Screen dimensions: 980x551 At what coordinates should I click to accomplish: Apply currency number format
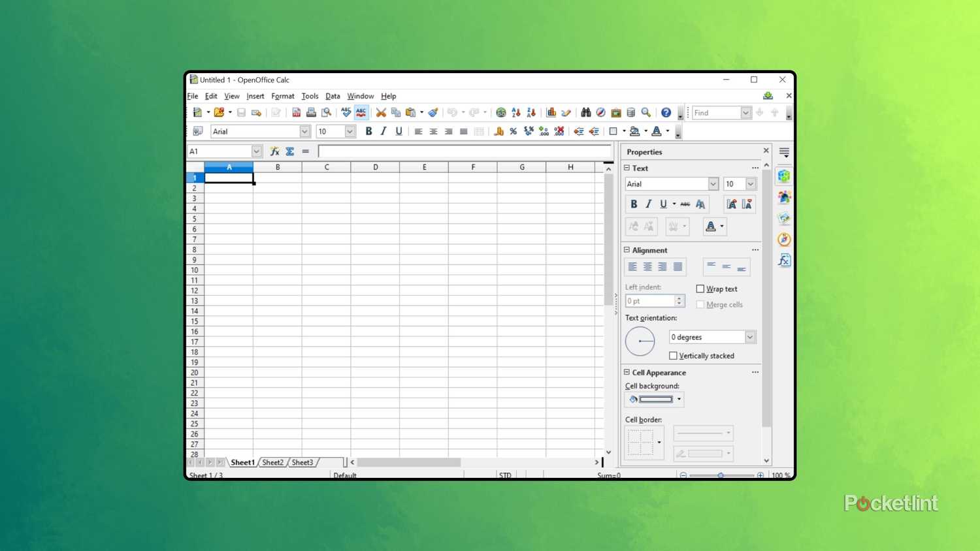[500, 131]
